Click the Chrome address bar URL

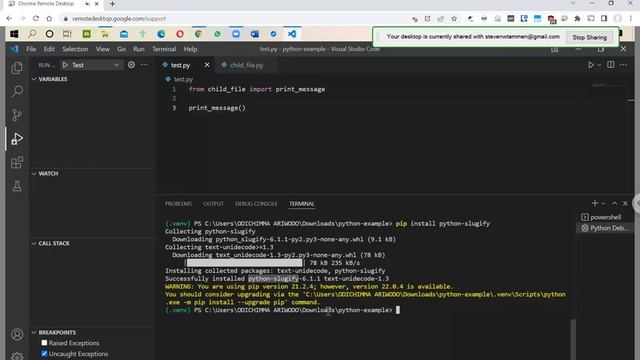pyautogui.click(x=119, y=19)
